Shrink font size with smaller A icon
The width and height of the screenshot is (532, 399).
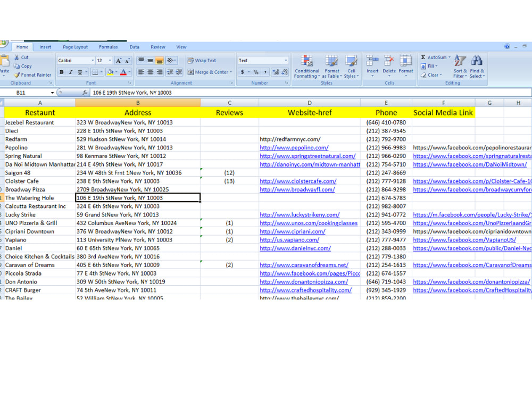coord(127,61)
